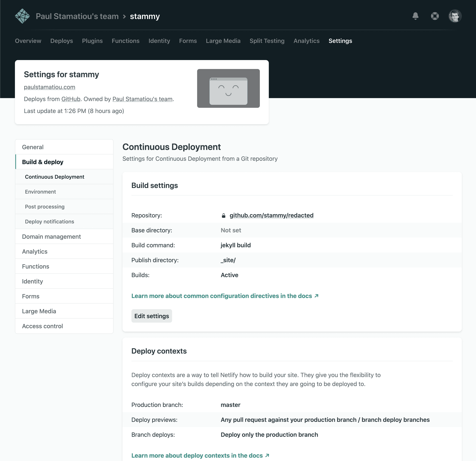Open the Large Media tab in top navigation
The height and width of the screenshot is (461, 476).
[x=223, y=41]
